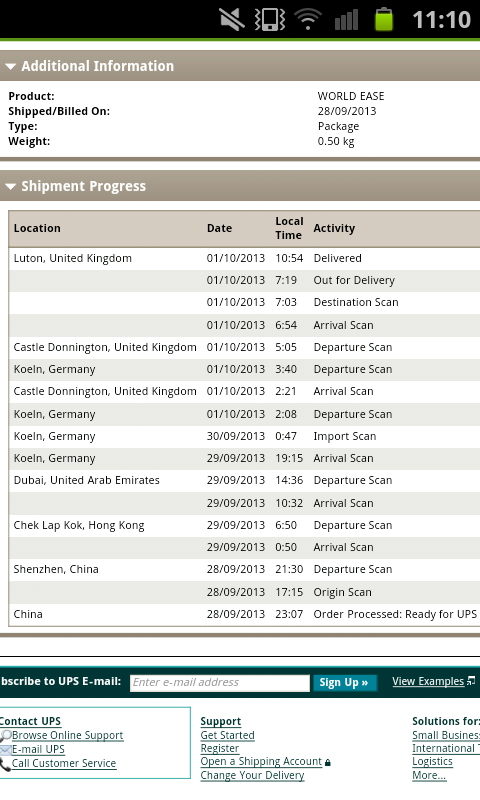
Task: Open the Get Started support link
Action: pyautogui.click(x=228, y=735)
